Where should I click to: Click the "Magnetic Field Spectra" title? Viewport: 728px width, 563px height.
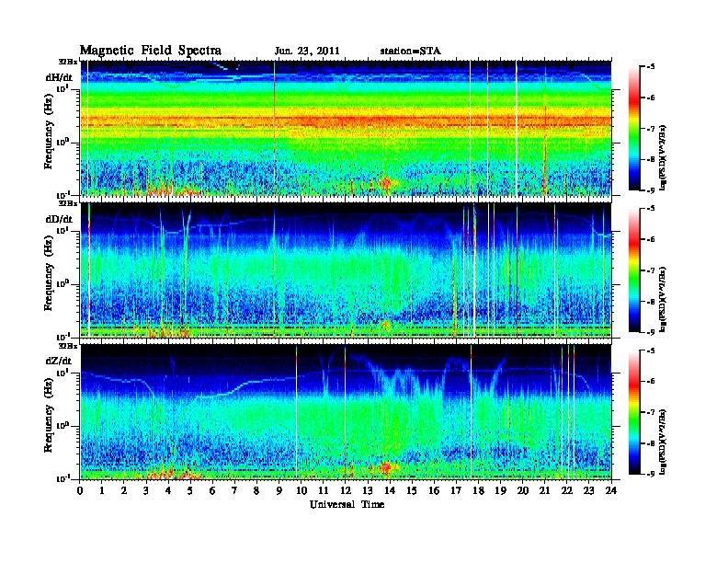pyautogui.click(x=151, y=51)
